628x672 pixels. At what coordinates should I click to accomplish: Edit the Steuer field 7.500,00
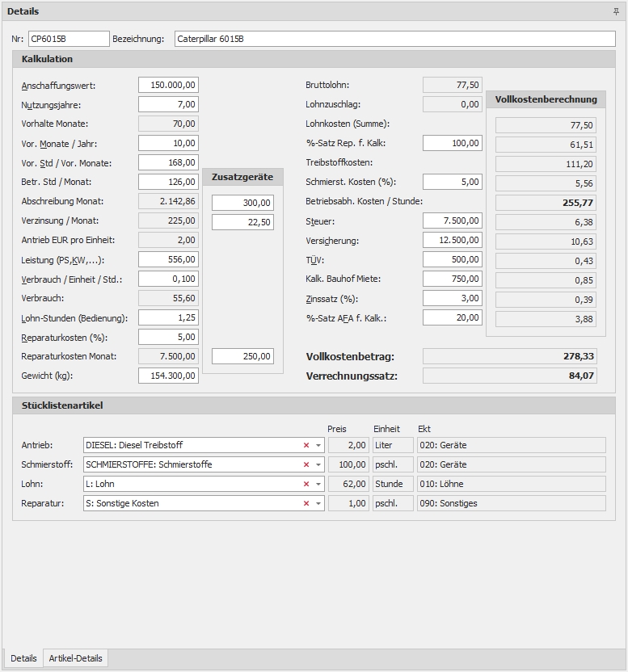point(453,220)
